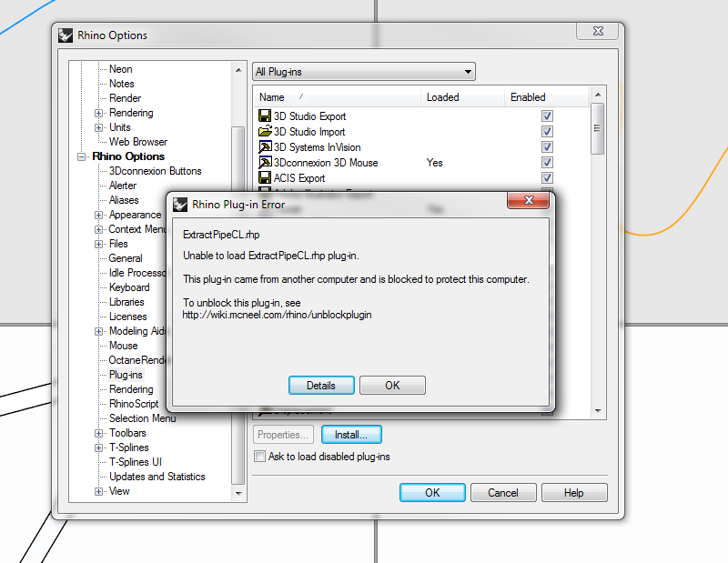
Task: Click the Rhino icon on the error dialog
Action: click(180, 204)
